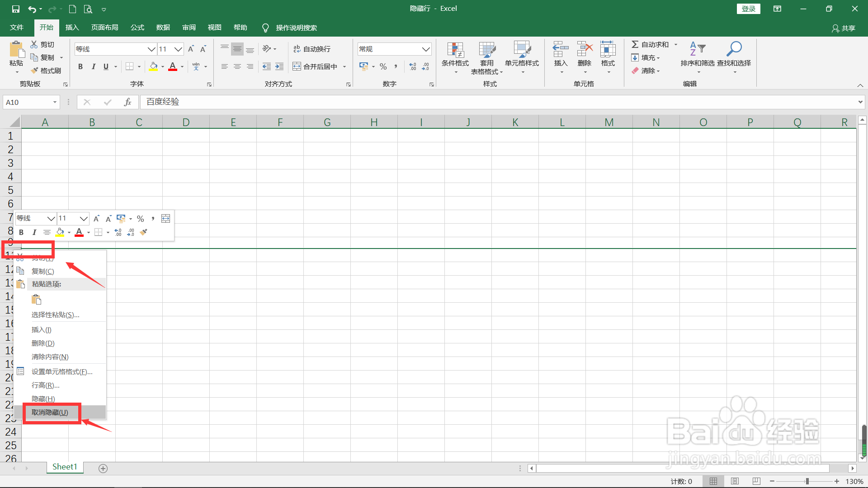Viewport: 868px width, 488px height.
Task: Click the Print Preview icon in title bar
Action: click(88, 9)
